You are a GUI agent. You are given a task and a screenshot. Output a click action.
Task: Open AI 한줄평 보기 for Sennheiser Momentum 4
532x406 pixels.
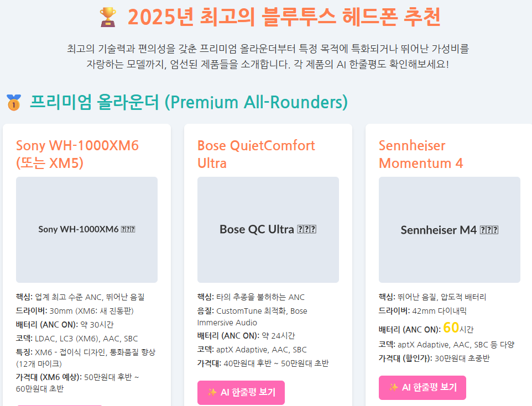pos(423,387)
